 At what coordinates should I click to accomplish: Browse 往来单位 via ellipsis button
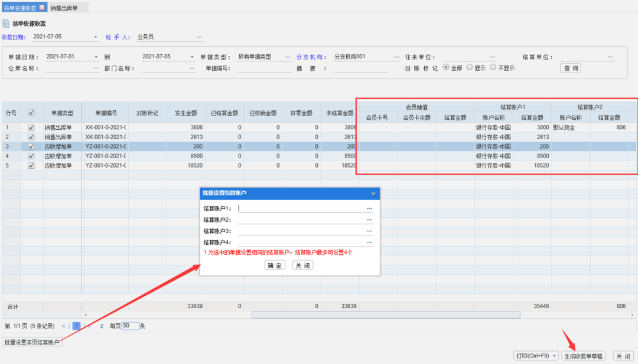coord(493,57)
